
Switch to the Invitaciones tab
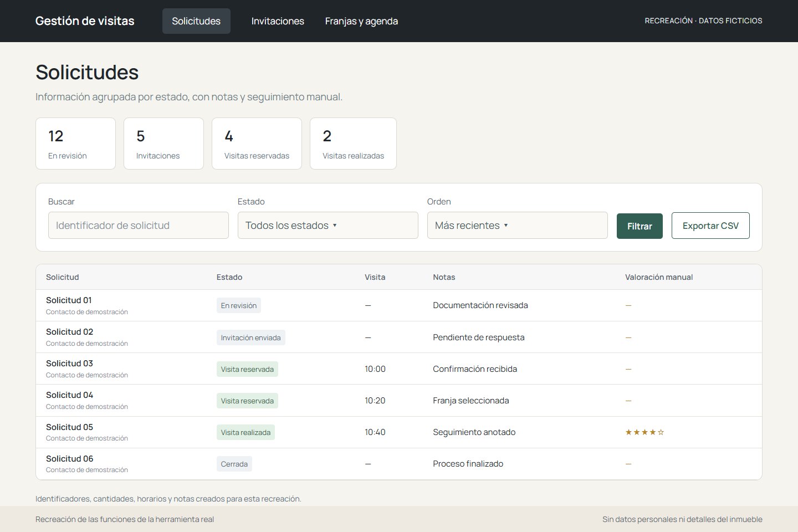tap(278, 21)
